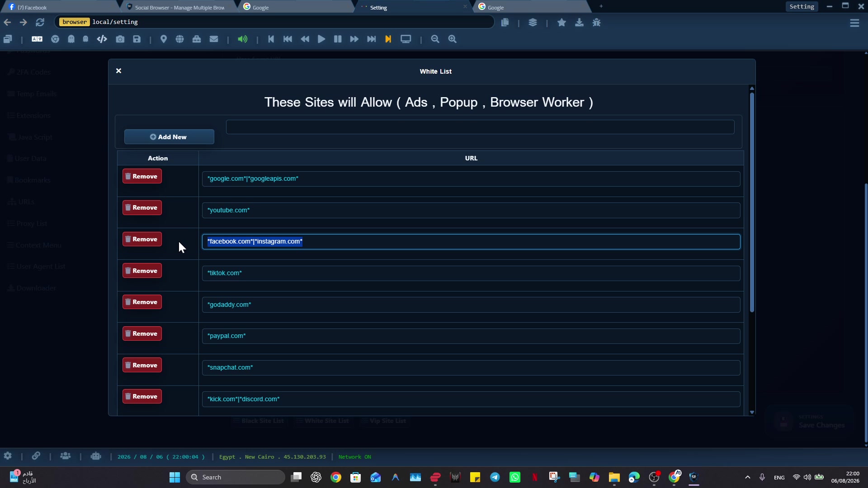Click the link chain icon in status bar

pos(36,456)
